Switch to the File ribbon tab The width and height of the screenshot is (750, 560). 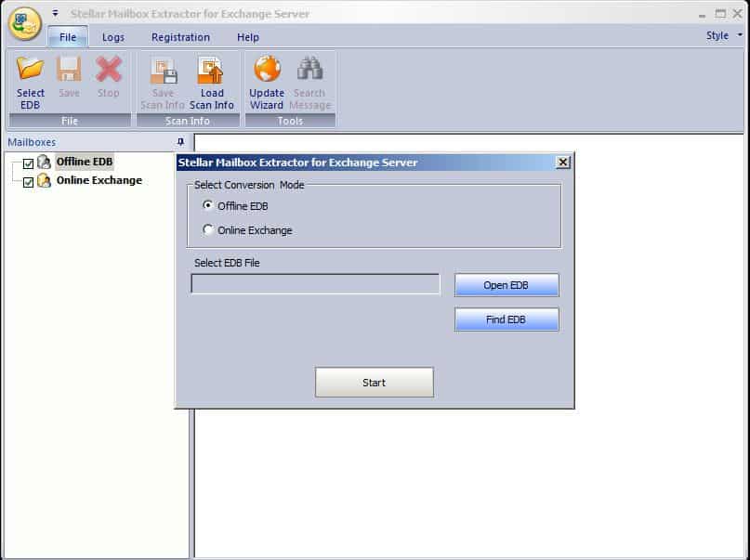(x=68, y=37)
